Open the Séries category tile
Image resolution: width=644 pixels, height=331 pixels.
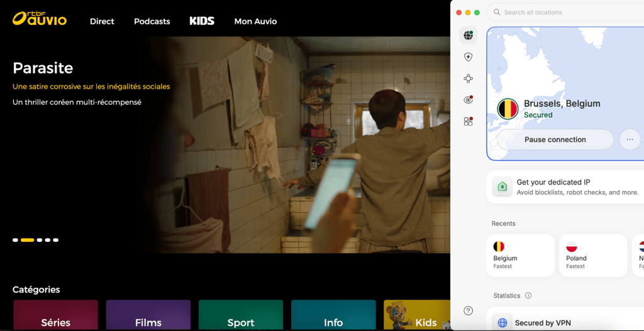[x=56, y=315]
